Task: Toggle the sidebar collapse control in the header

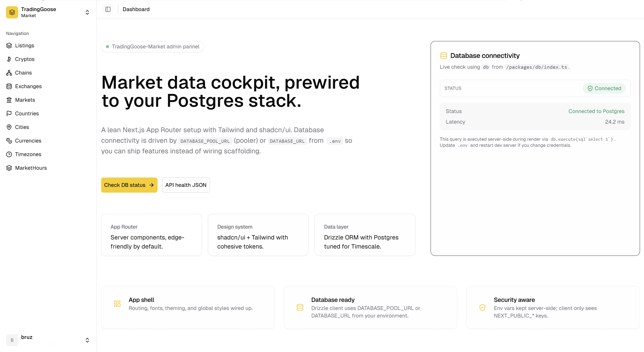Action: 108,9
